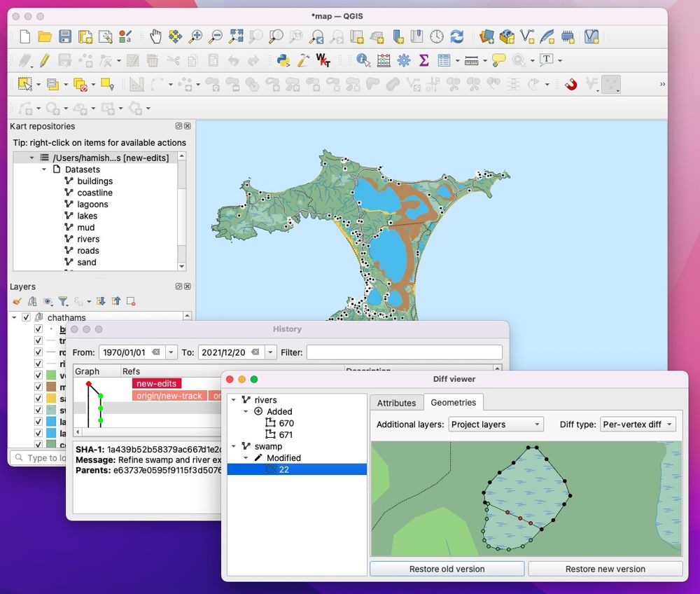Open the Additional layers dropdown

click(x=496, y=424)
